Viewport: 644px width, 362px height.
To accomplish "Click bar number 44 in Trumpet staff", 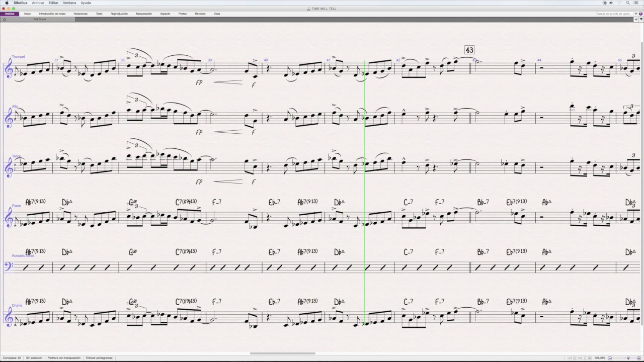I will 539,60.
